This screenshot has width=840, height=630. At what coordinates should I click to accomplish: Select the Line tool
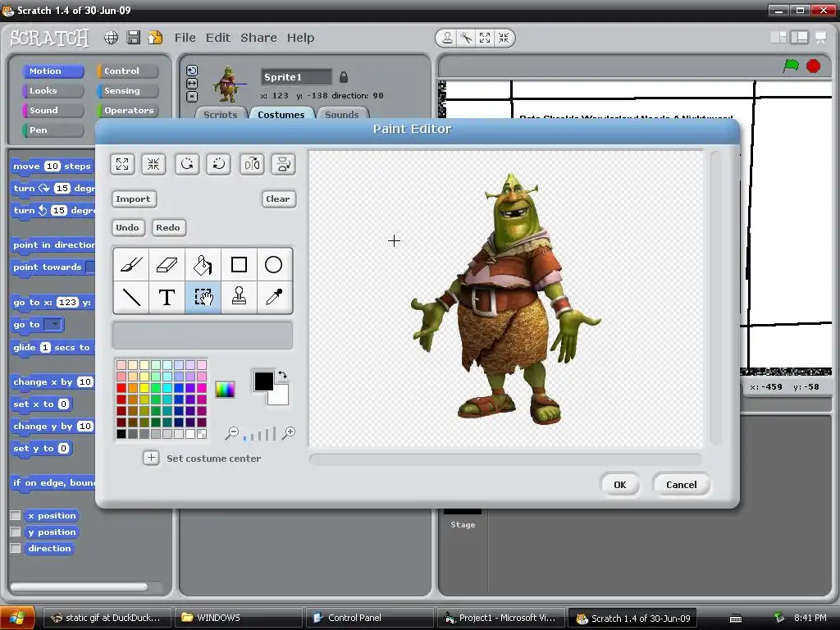point(131,297)
